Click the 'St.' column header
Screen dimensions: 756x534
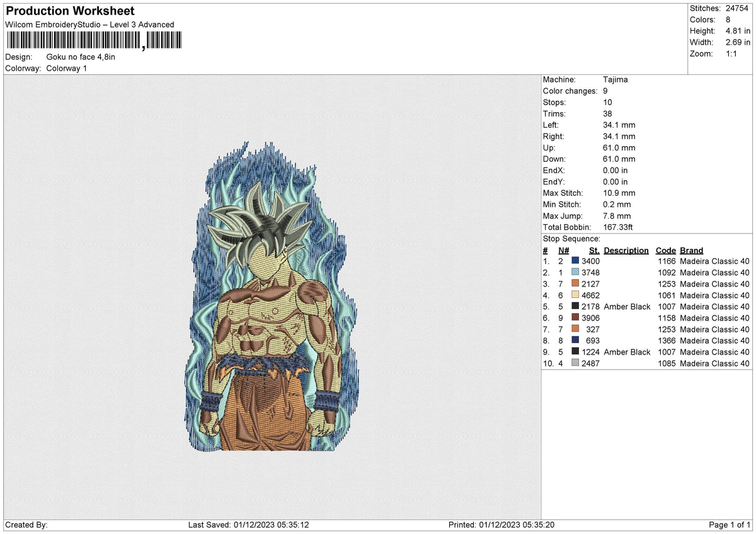[594, 250]
